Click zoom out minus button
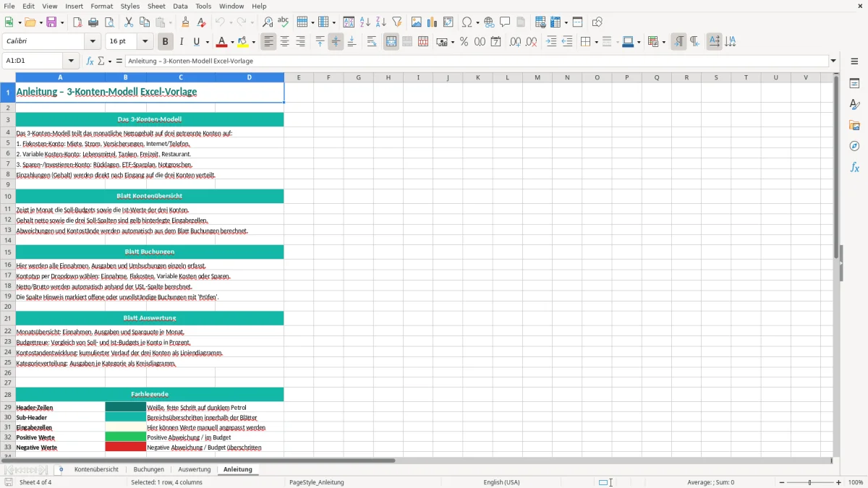 [782, 482]
